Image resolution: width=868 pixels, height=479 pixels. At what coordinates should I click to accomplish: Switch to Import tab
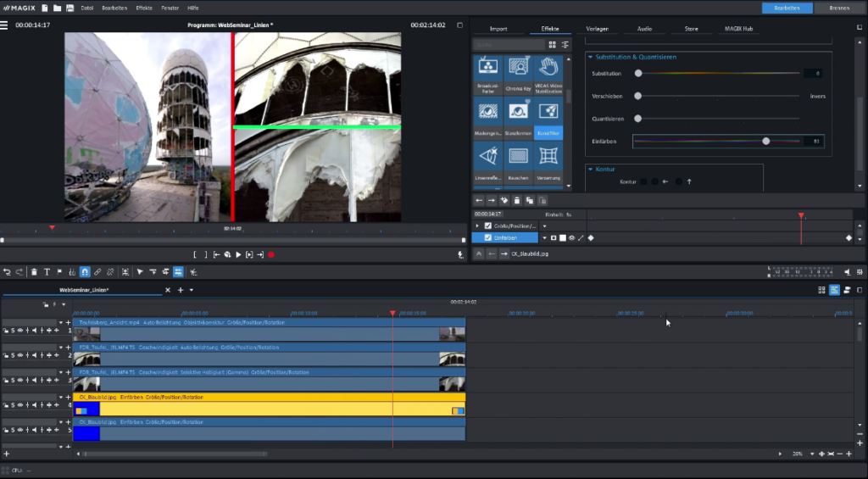pyautogui.click(x=498, y=29)
